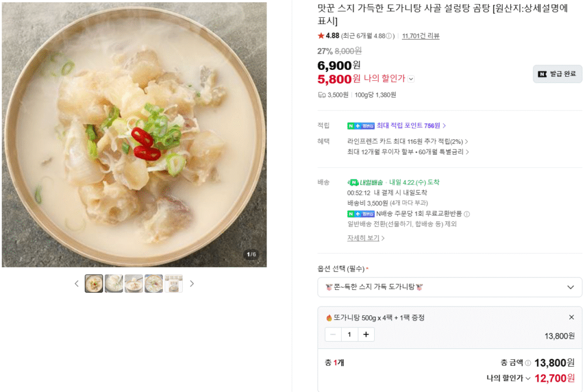The width and height of the screenshot is (587, 392).
Task: Click the right arrow of the image carousel
Action: tap(193, 284)
